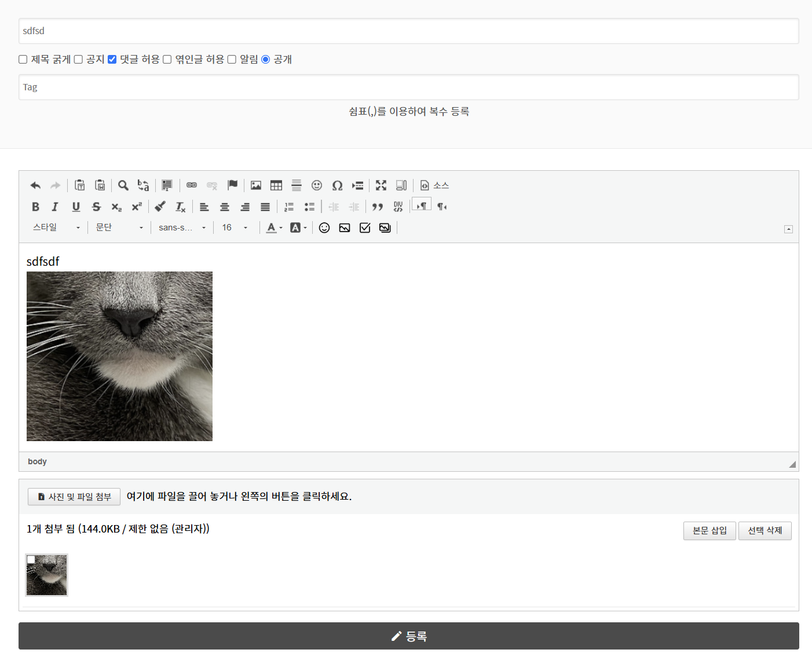The height and width of the screenshot is (664, 812).
Task: Apply subscript formatting
Action: (116, 207)
